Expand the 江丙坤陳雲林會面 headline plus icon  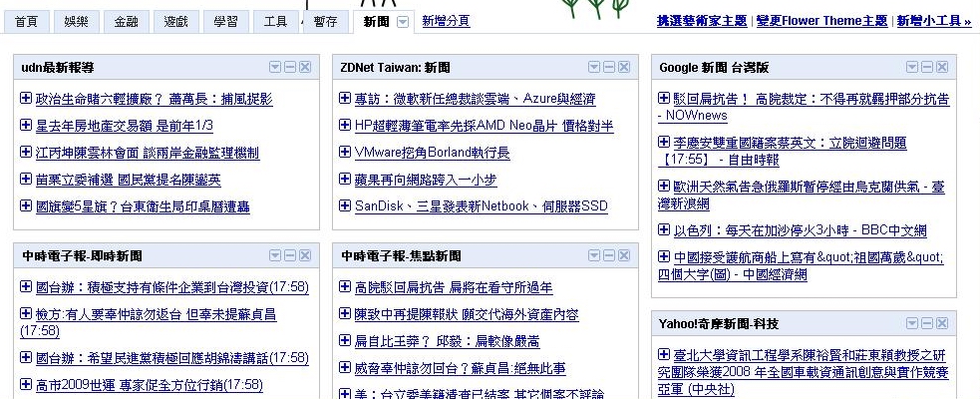(26, 152)
